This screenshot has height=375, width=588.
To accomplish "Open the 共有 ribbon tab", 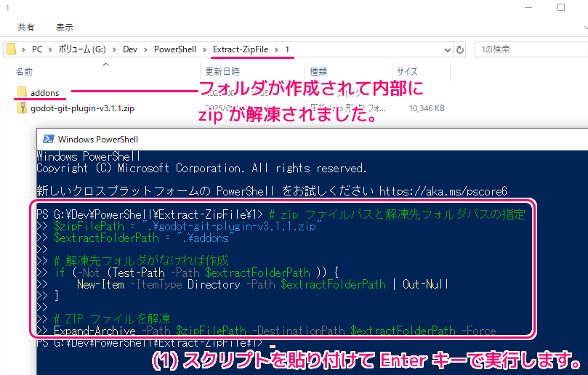I will click(x=26, y=27).
